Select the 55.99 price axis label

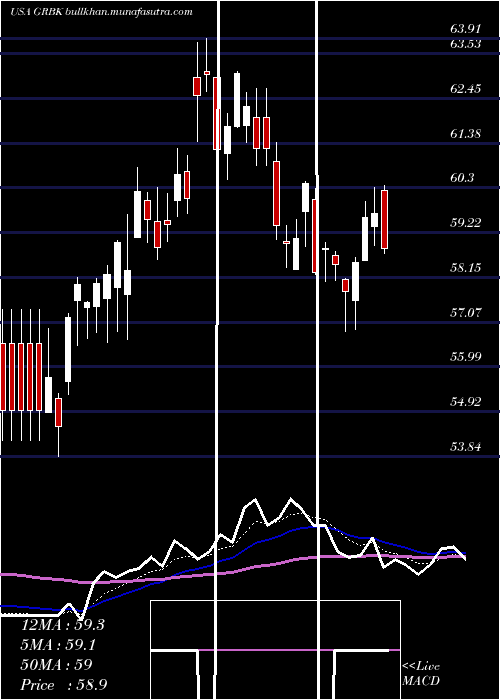pyautogui.click(x=465, y=357)
